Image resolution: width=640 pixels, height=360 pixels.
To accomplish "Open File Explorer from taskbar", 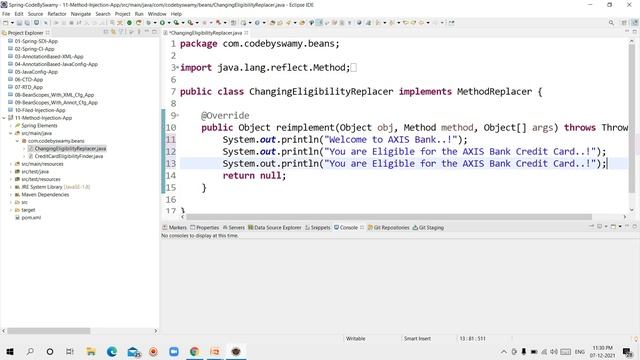I will [x=91, y=351].
